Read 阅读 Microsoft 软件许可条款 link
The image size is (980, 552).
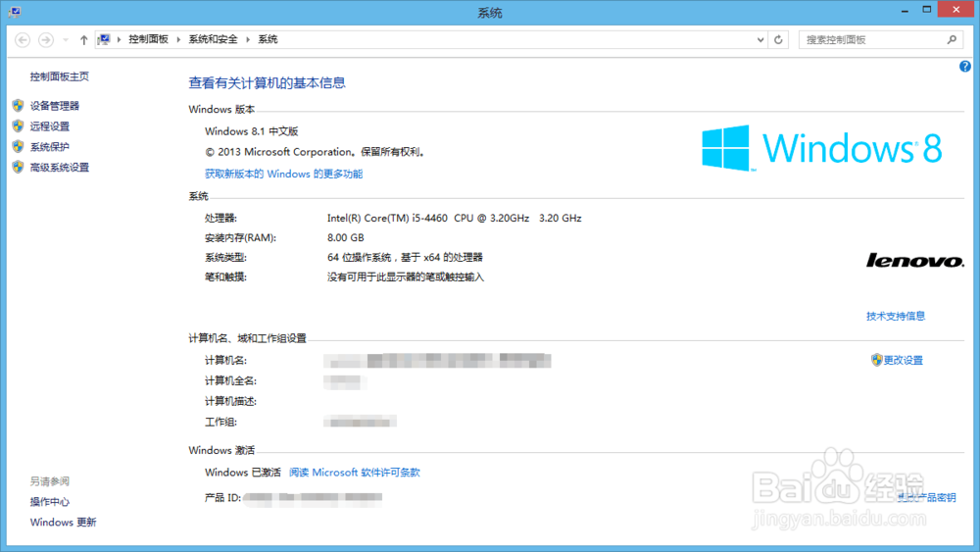click(x=355, y=472)
